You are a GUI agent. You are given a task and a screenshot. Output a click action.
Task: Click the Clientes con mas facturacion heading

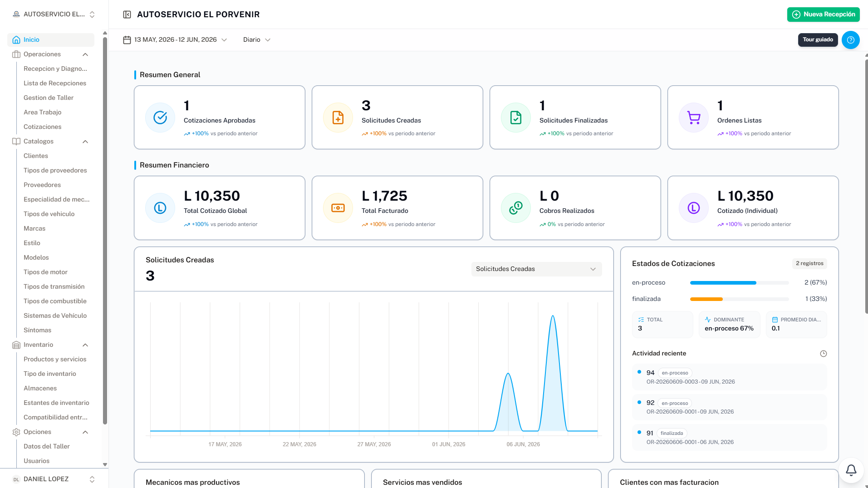point(669,483)
